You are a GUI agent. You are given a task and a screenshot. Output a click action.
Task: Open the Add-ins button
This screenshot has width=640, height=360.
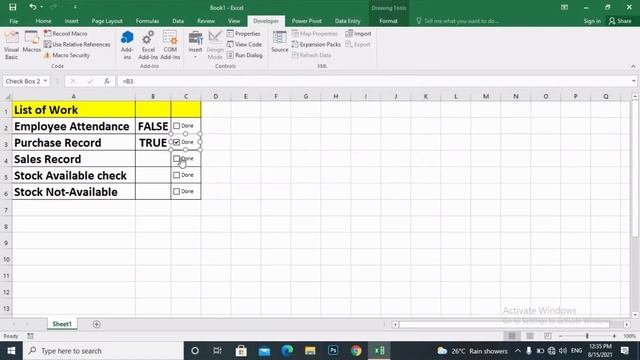pos(127,46)
